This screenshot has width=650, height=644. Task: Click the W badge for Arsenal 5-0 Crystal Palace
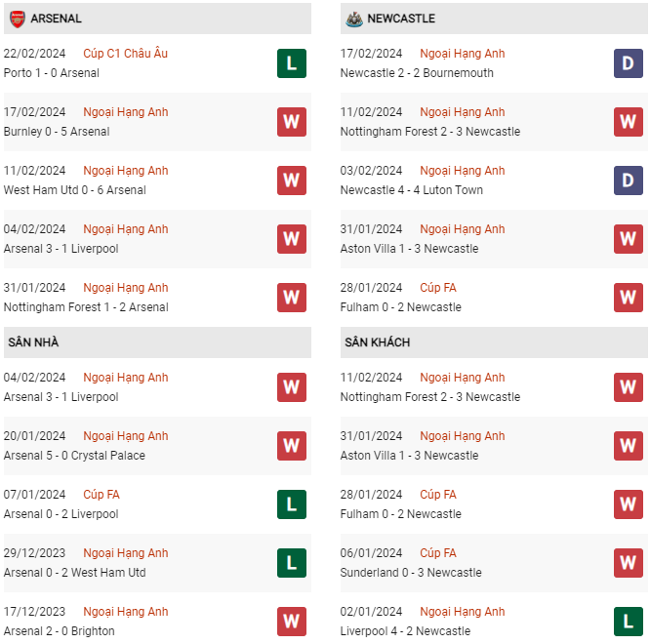click(x=291, y=446)
